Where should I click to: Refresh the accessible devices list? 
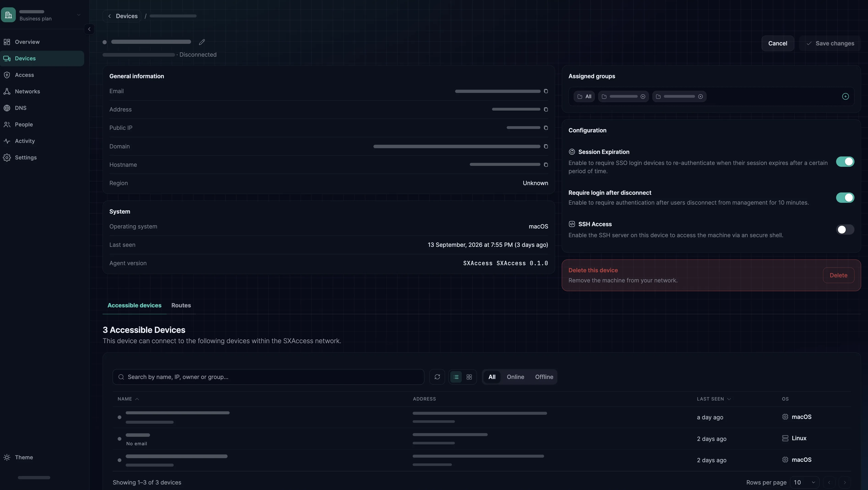pos(437,377)
